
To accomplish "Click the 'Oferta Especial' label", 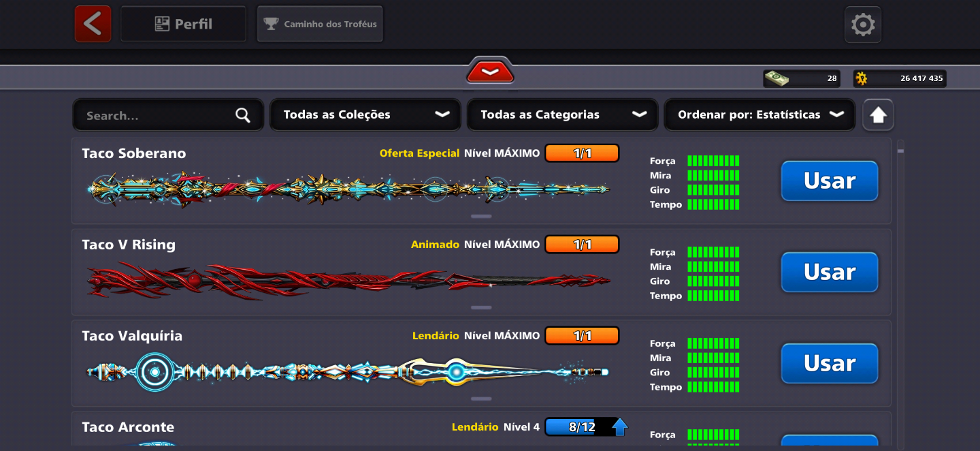I will 419,153.
